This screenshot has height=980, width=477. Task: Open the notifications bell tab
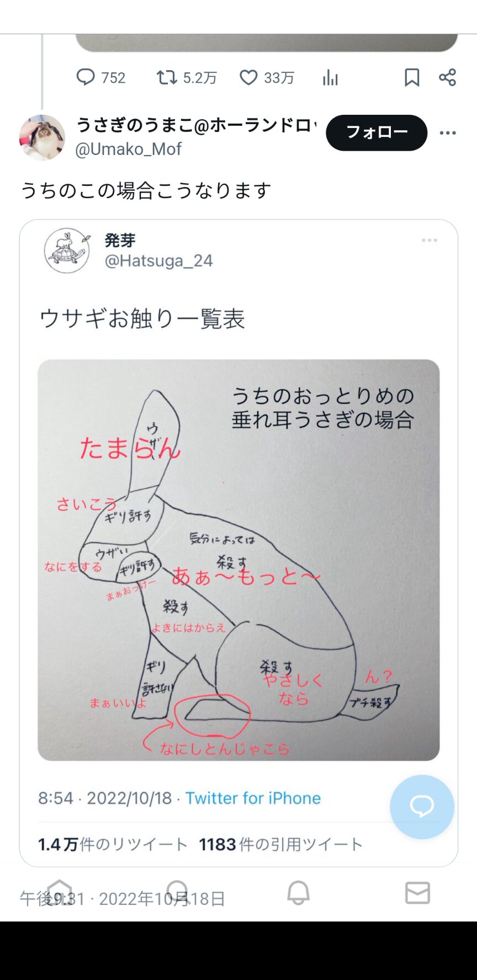pyautogui.click(x=298, y=892)
